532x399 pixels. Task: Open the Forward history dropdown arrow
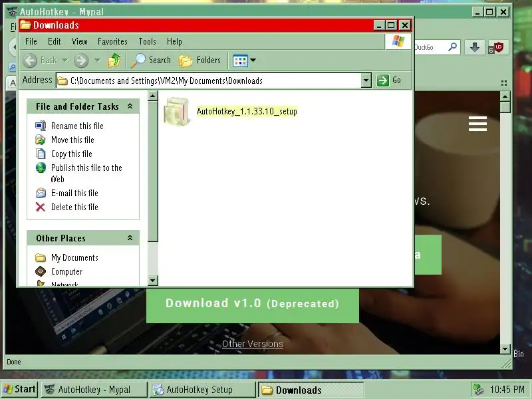pyautogui.click(x=97, y=61)
